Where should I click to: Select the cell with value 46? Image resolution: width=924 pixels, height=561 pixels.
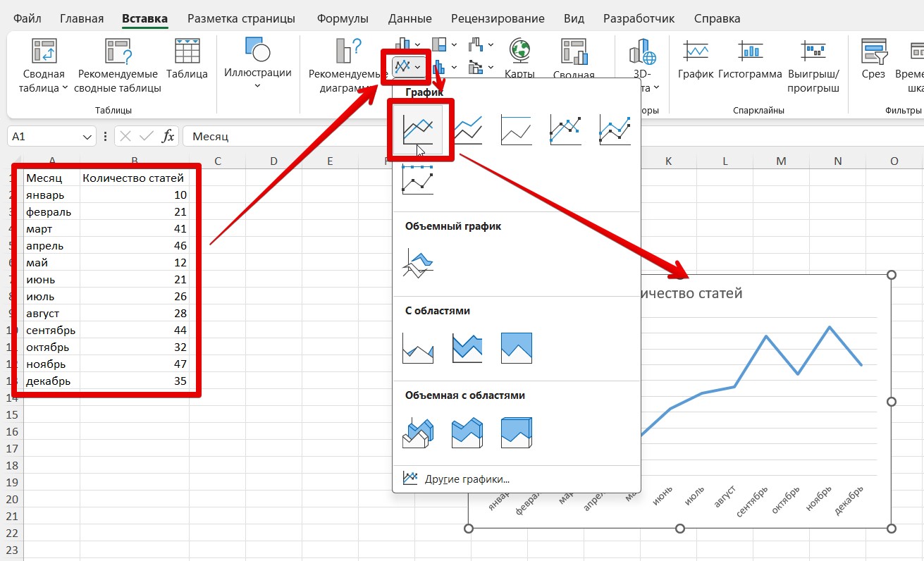135,245
